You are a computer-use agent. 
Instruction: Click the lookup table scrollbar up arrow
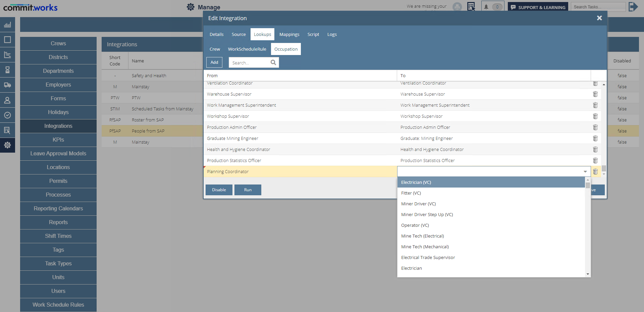tap(604, 85)
